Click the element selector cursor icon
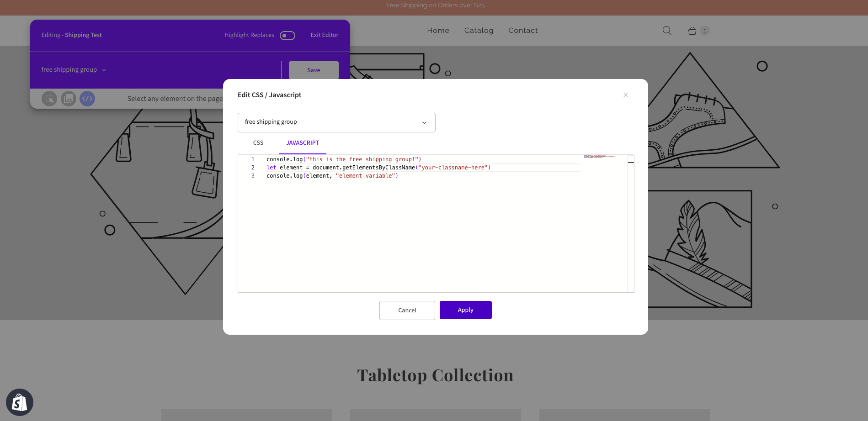The height and width of the screenshot is (421, 868). coord(49,99)
